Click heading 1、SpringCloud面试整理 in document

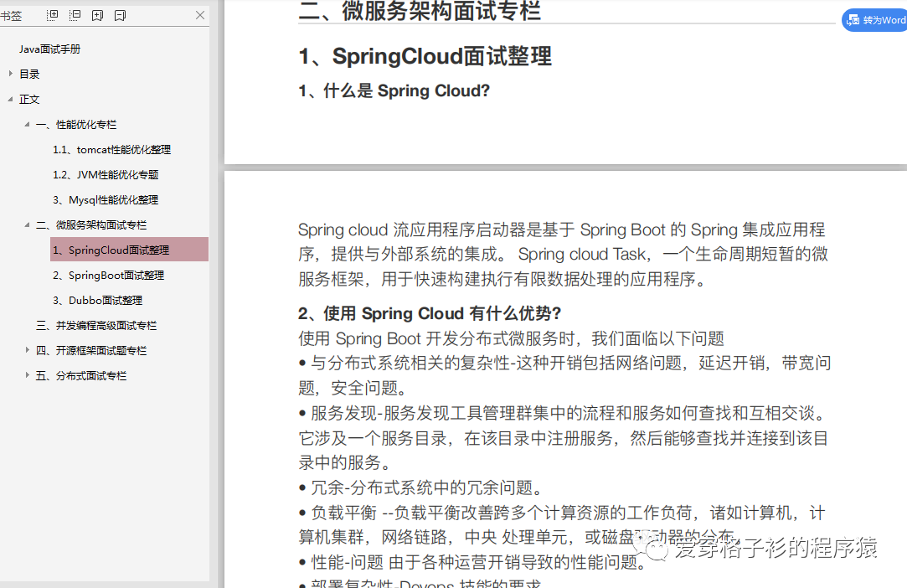(x=425, y=57)
